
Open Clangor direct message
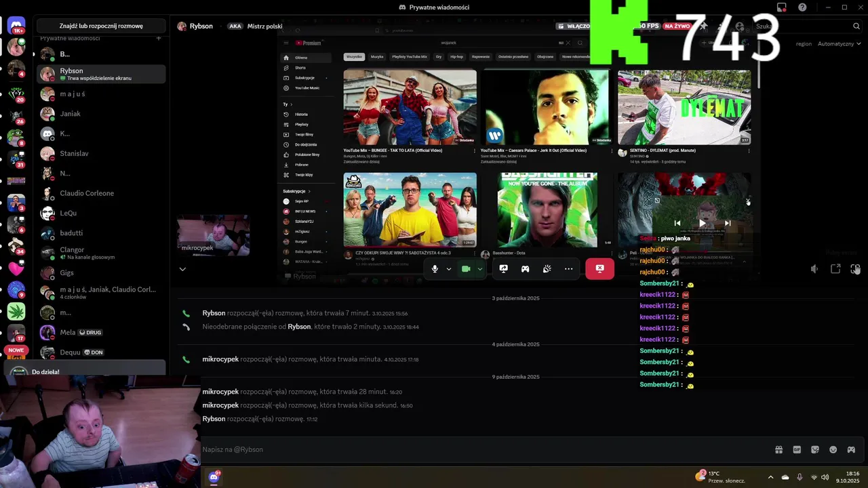(101, 253)
